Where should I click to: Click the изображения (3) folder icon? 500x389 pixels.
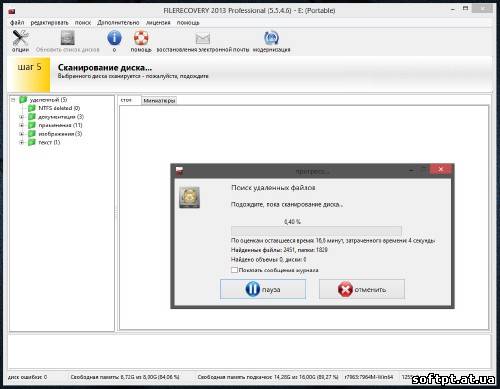(32, 134)
